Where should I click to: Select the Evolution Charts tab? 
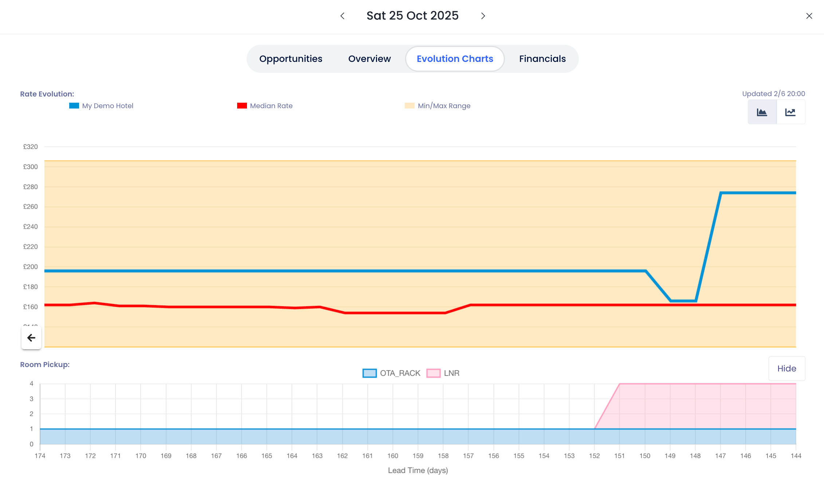455,59
